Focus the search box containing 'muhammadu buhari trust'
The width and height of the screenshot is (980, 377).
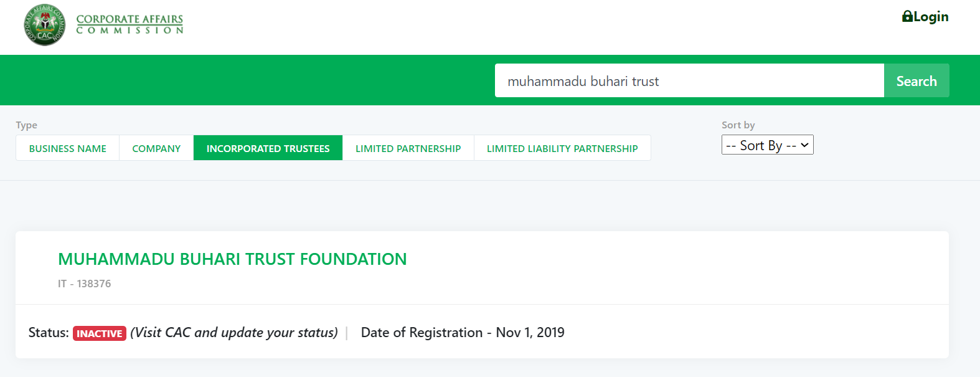pyautogui.click(x=689, y=81)
